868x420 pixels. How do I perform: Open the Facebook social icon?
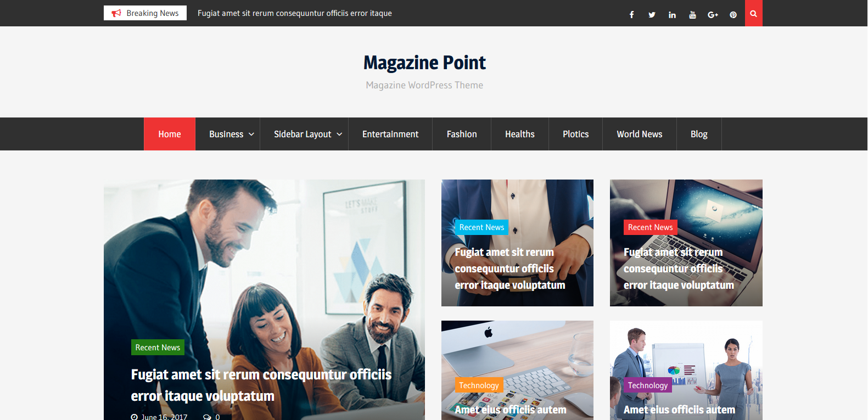[631, 15]
